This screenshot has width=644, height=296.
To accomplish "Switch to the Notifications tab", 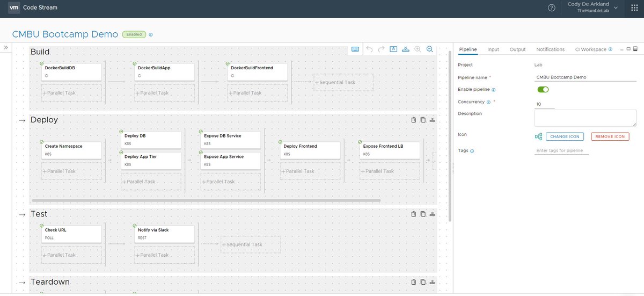I will tap(550, 49).
